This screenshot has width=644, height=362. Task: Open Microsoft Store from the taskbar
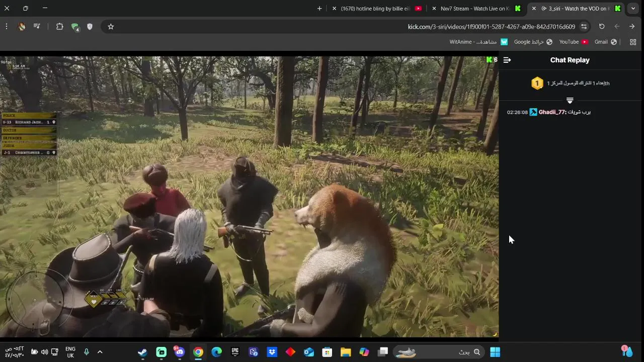click(327, 352)
